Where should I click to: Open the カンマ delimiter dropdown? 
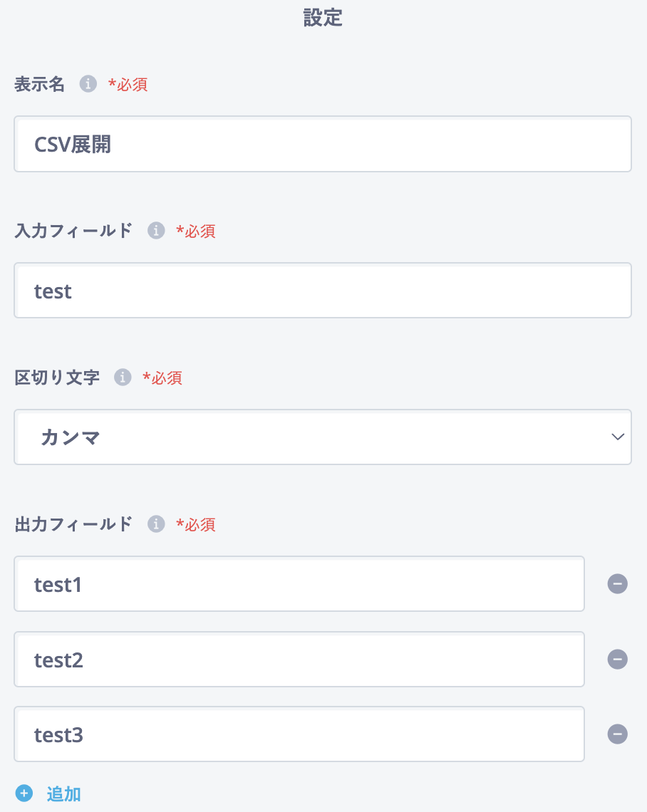[323, 437]
